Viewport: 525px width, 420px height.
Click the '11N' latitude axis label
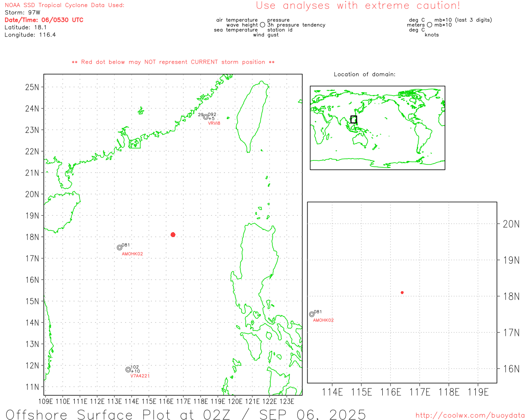(x=32, y=387)
